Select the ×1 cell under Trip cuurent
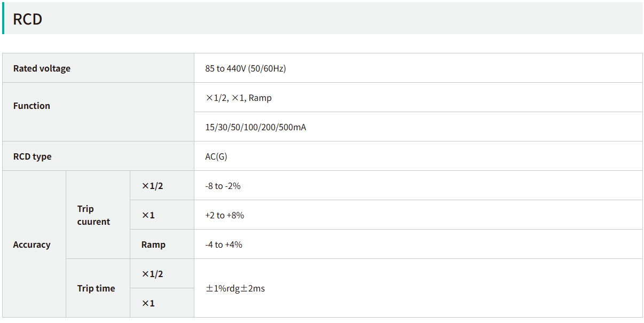 [x=148, y=215]
